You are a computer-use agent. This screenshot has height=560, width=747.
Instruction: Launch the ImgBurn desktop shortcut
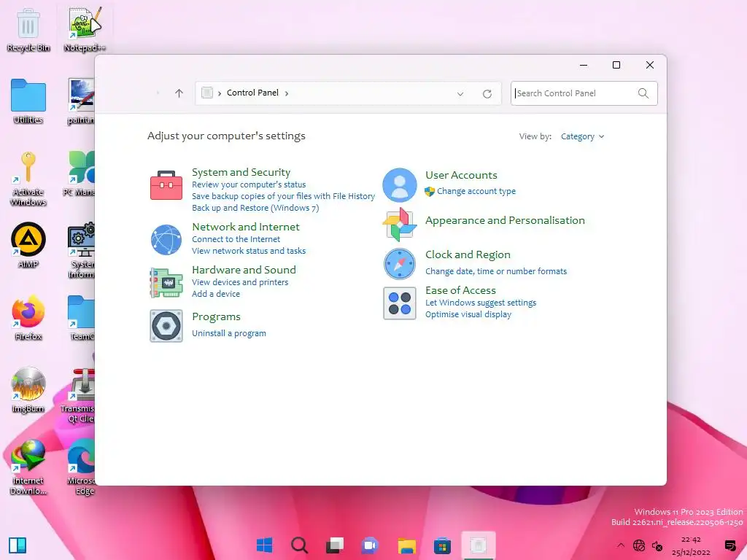(x=28, y=390)
